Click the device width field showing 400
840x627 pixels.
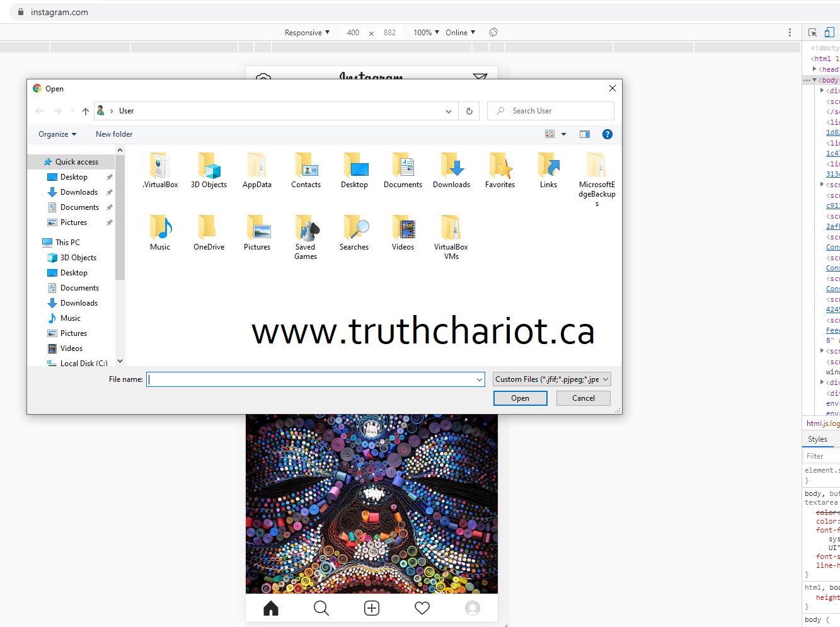(x=353, y=33)
